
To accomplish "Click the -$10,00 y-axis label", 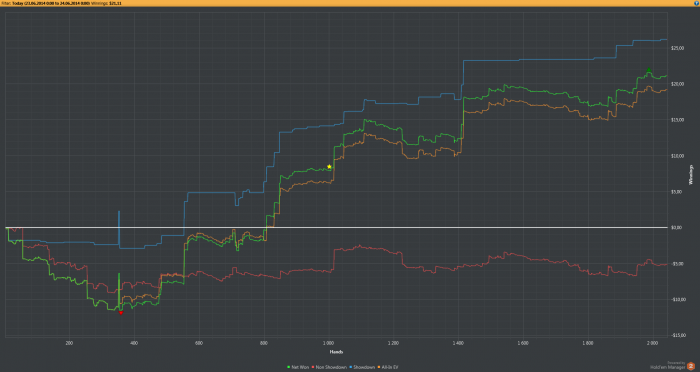I will 678,299.
